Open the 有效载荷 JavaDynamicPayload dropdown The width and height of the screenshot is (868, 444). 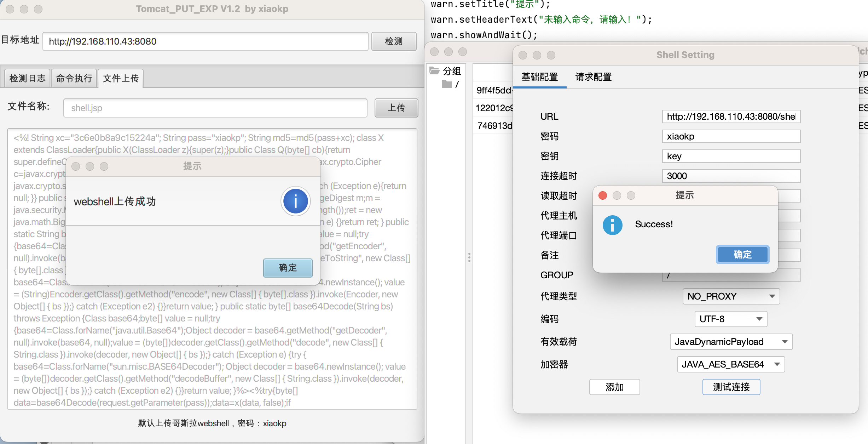click(731, 342)
